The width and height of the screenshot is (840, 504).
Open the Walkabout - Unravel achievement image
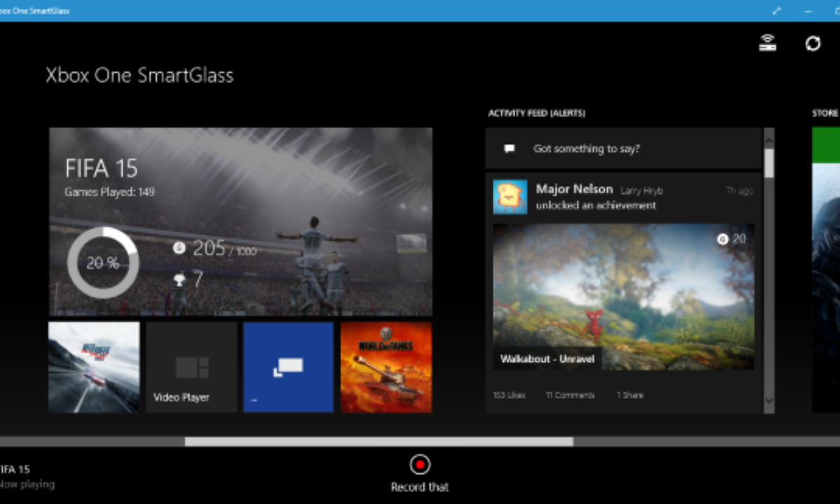(624, 297)
